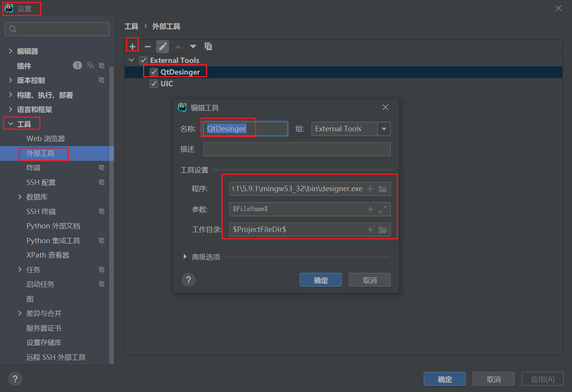572x392 pixels.
Task: Toggle the External Tools group checkbox
Action: 143,60
